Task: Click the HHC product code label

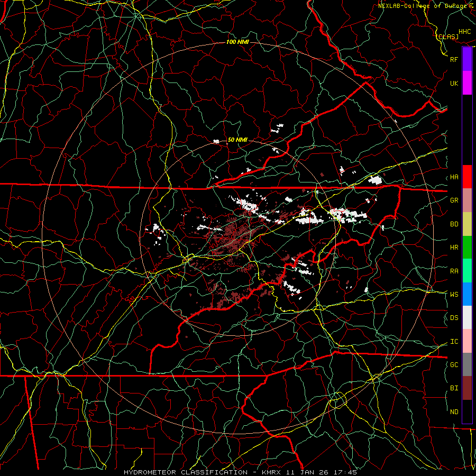Action: pos(464,32)
